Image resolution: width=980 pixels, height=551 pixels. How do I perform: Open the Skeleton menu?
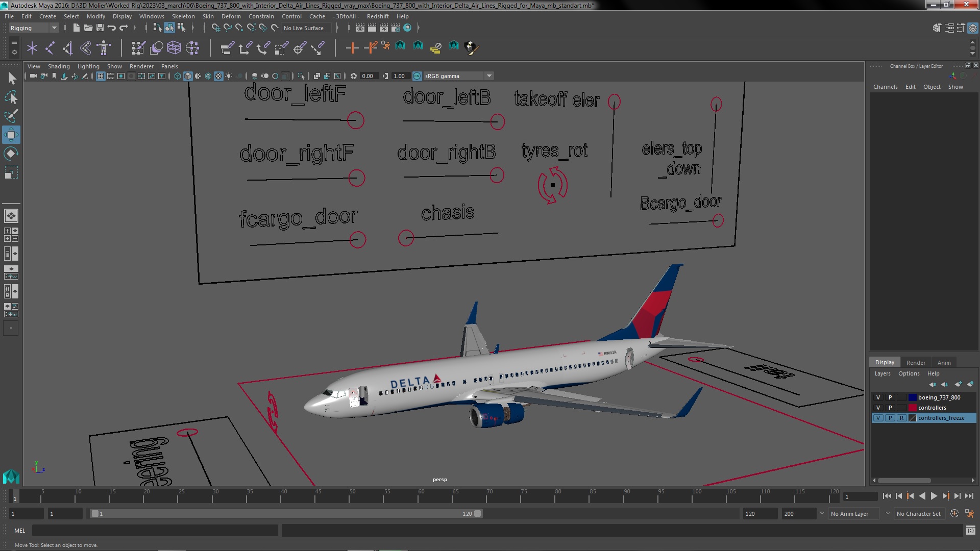pos(183,16)
